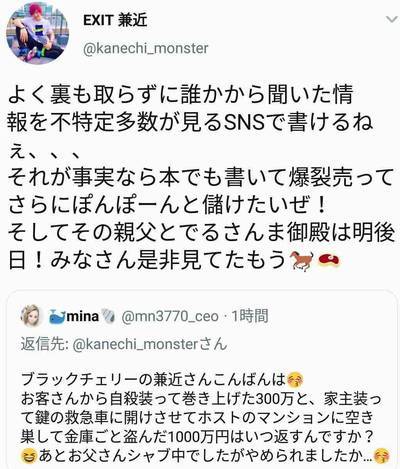Open mina's avatar in quoted tweet
Screen dimensions: 400x469
coord(32,316)
